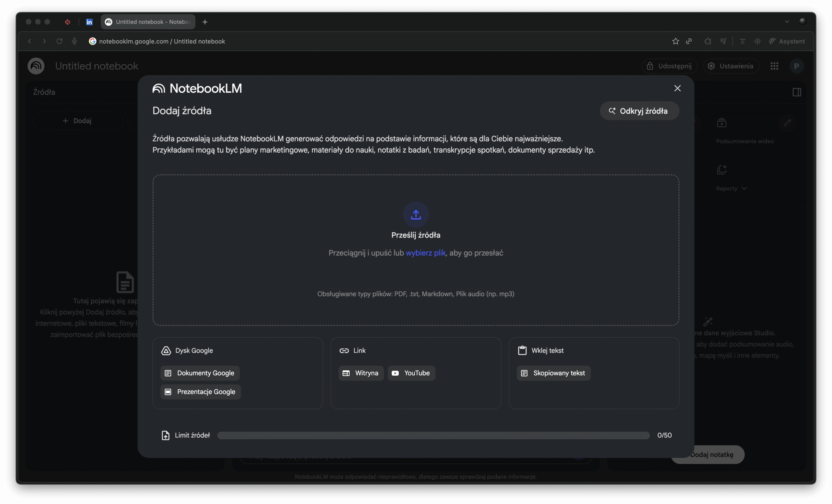Open a new browser tab
The height and width of the screenshot is (504, 832).
(205, 22)
